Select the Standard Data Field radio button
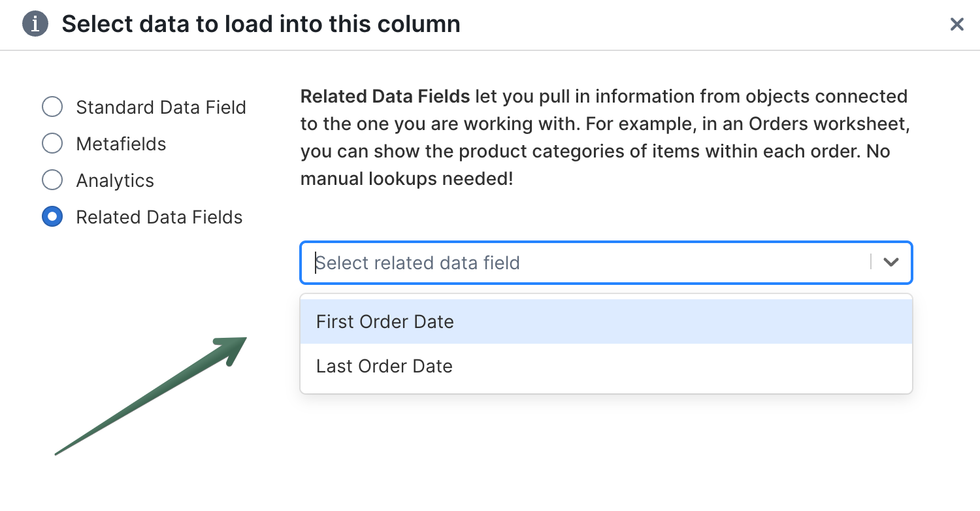980x511 pixels. pyautogui.click(x=52, y=107)
